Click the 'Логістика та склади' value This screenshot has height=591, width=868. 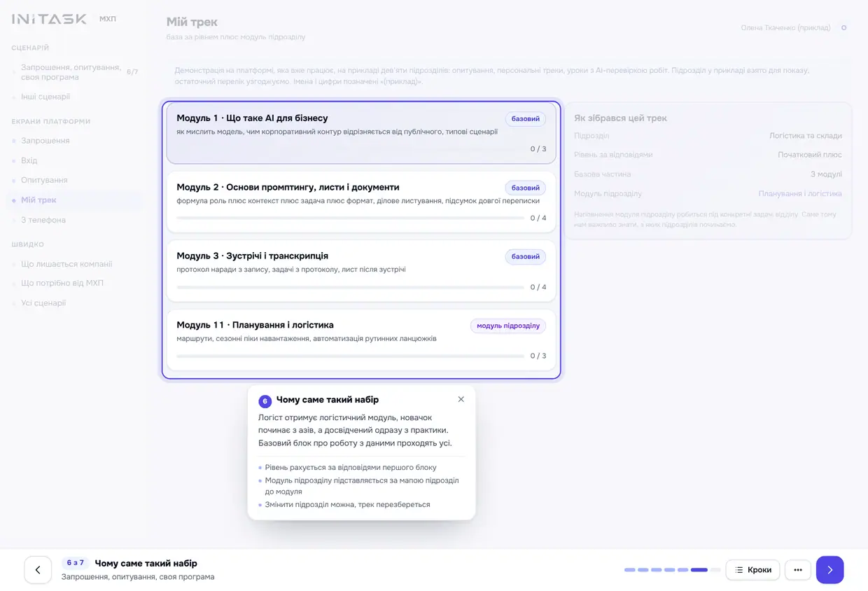point(806,136)
